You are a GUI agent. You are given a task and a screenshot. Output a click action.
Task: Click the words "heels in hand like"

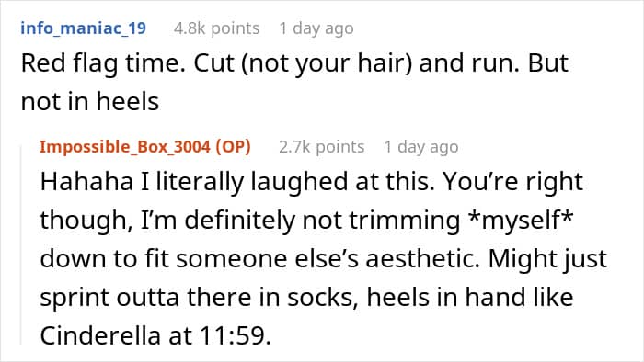[470, 297]
